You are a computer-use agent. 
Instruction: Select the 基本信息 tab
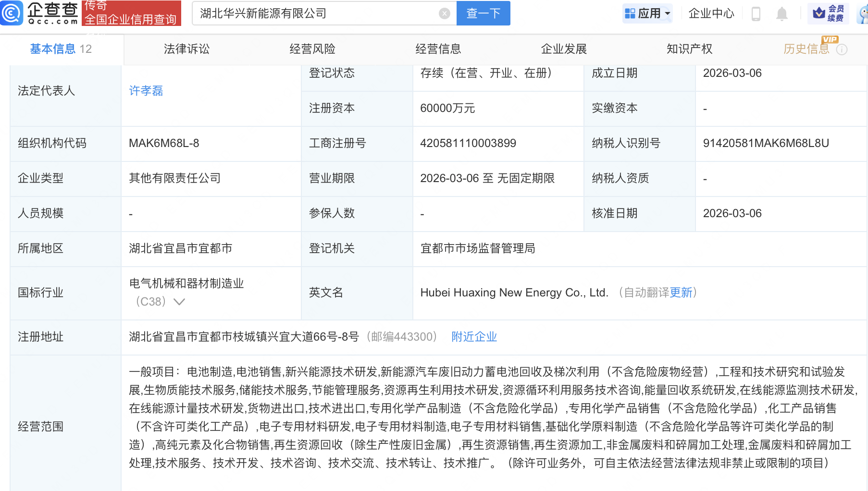pyautogui.click(x=52, y=49)
